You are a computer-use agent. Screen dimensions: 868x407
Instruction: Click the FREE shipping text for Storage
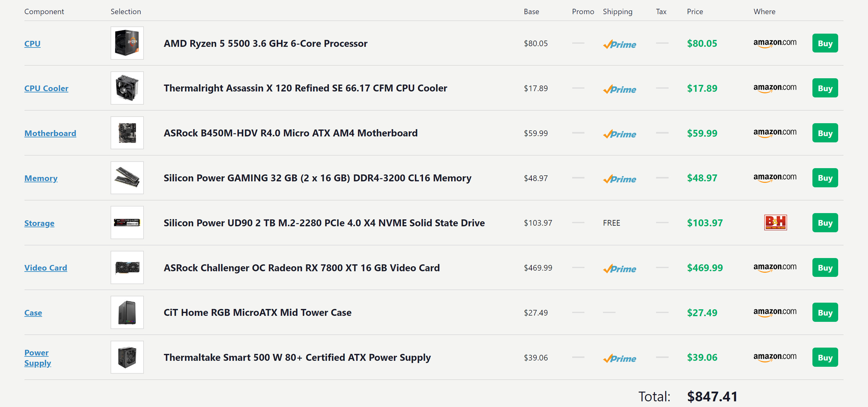pos(611,223)
